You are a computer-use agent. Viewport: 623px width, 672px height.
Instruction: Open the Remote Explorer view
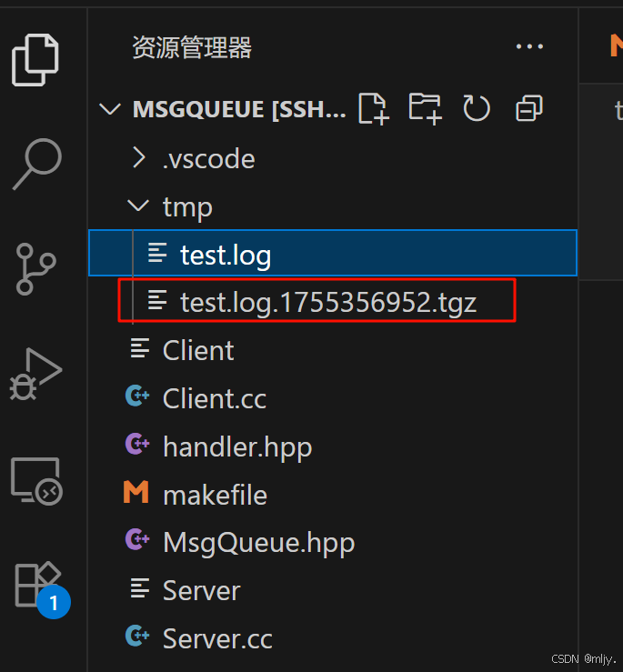click(36, 481)
